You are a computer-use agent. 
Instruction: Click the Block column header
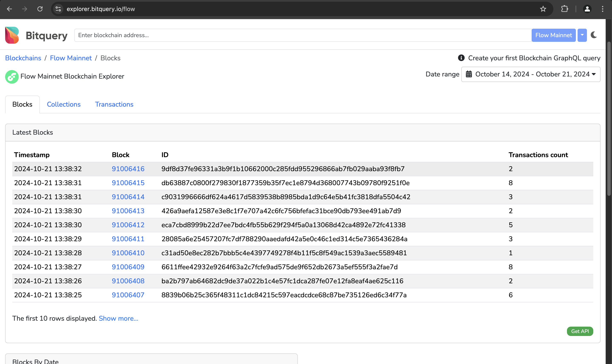click(120, 155)
